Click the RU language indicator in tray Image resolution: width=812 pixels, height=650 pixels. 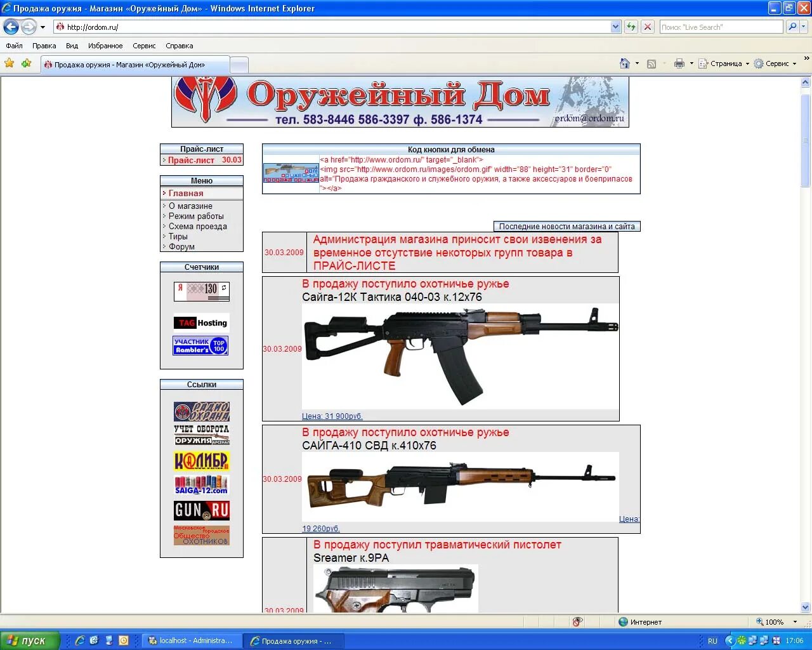coord(712,641)
